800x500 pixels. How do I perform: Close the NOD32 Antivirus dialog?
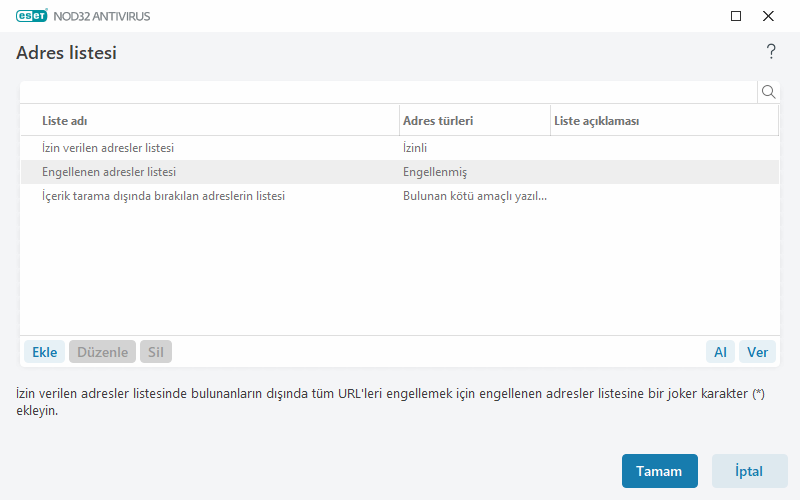click(768, 16)
